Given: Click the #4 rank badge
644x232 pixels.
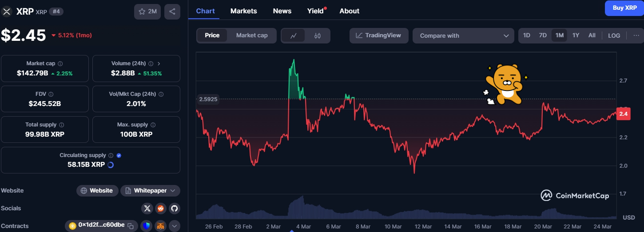Looking at the screenshot, I should (56, 12).
